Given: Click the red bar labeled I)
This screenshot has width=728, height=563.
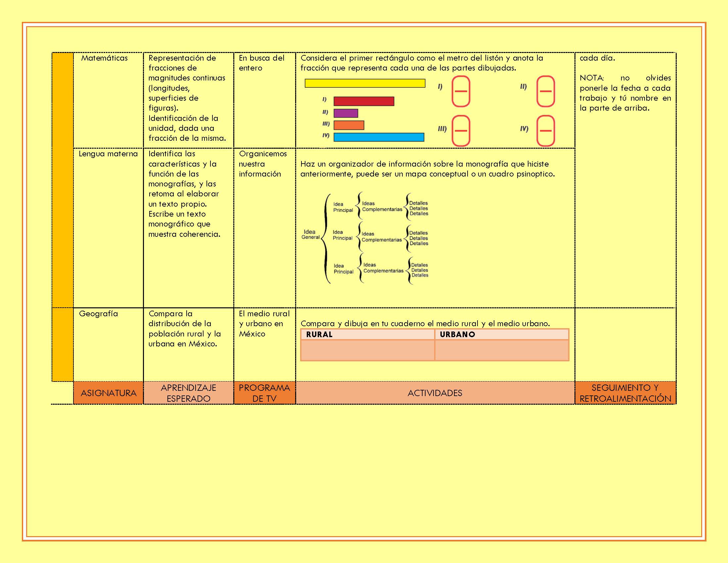Looking at the screenshot, I should (x=364, y=101).
